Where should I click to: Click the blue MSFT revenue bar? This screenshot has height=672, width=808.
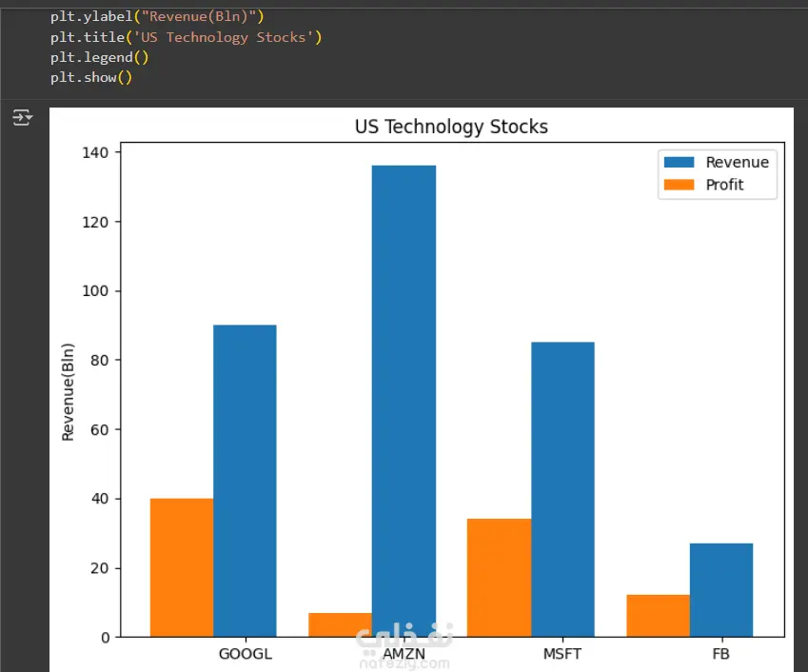pos(562,489)
